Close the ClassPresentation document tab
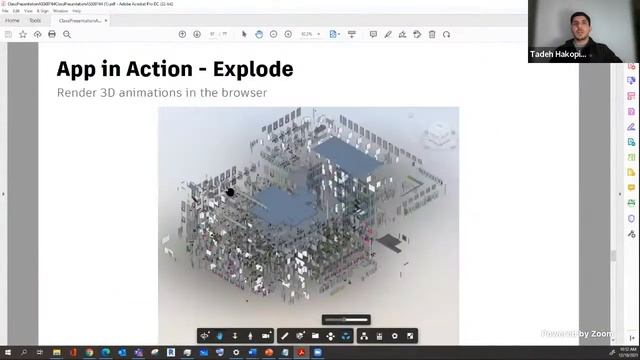640x360 pixels. tap(106, 20)
